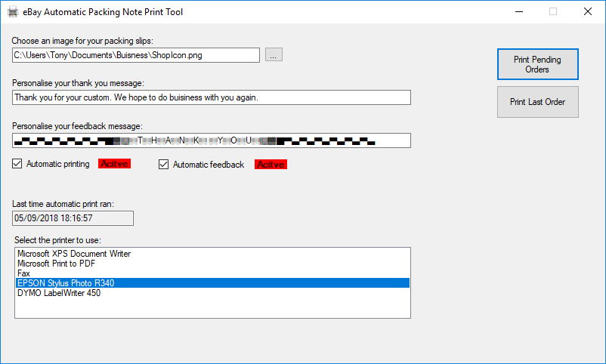606x364 pixels.
Task: Close the eBay Packing Note Print Tool
Action: coord(588,11)
